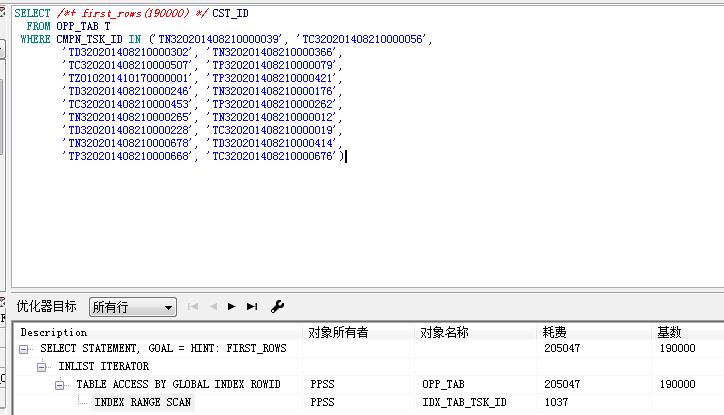724x415 pixels.
Task: Click the 基数 column header
Action: pyautogui.click(x=669, y=332)
